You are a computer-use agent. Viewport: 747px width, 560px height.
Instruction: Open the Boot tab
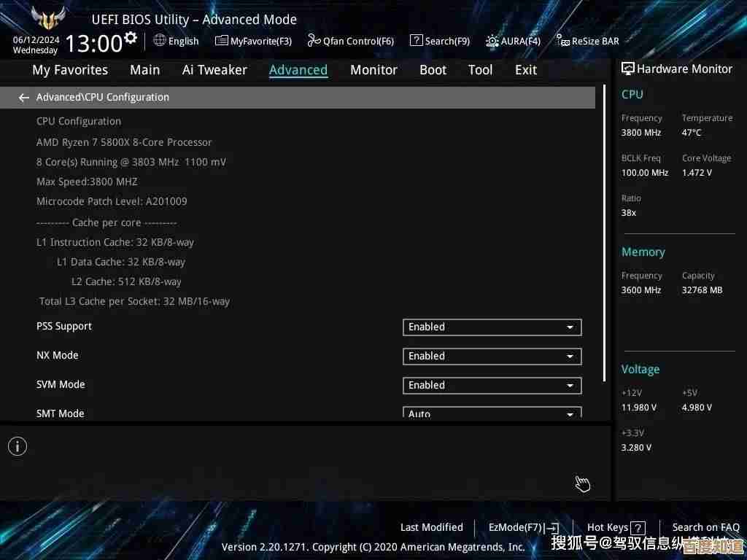tap(433, 70)
